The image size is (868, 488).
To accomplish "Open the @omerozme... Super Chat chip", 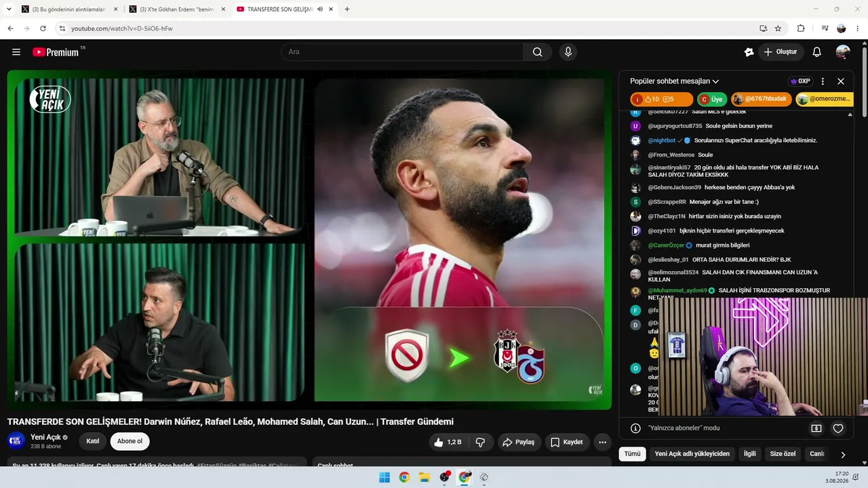I will [x=825, y=100].
